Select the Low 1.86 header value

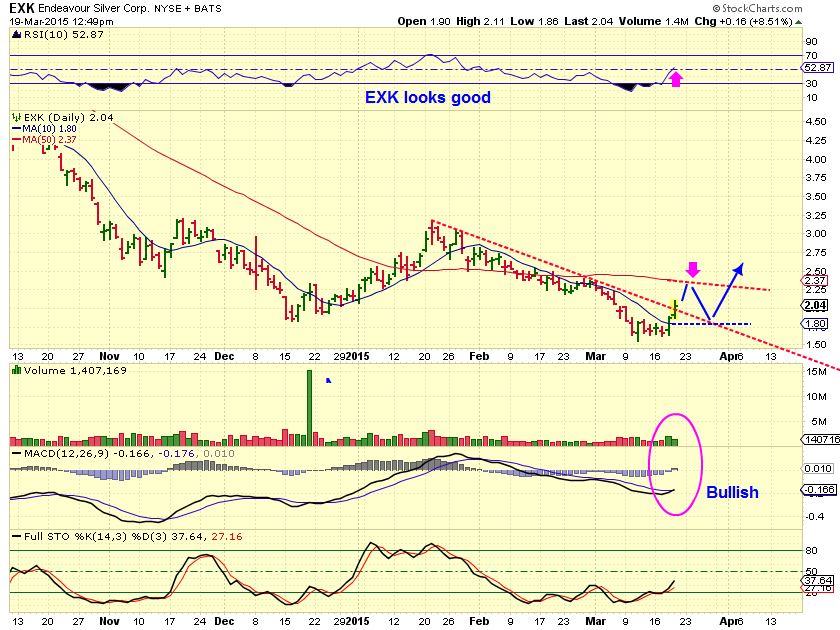534,21
